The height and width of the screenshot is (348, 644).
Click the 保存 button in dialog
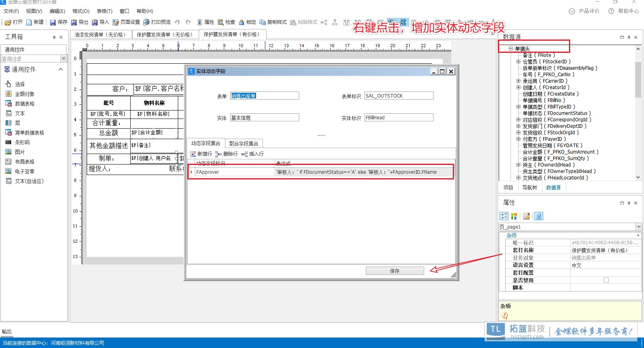point(394,271)
